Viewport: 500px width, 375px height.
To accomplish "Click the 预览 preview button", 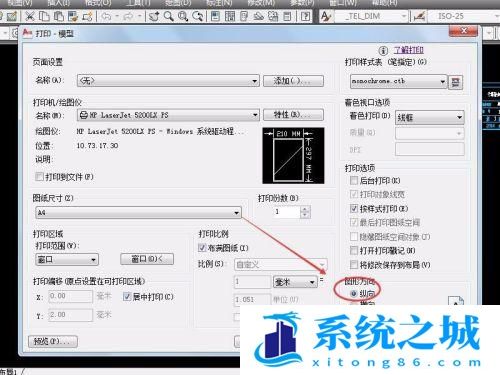I will click(x=53, y=341).
